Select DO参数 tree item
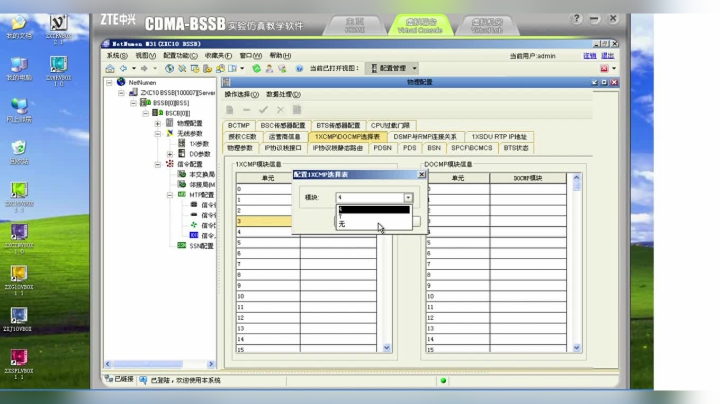Screen dimensions: 720x404 click(200, 154)
